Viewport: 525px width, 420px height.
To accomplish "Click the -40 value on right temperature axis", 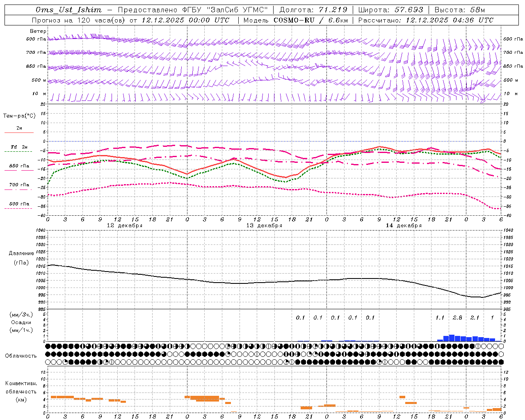I will coord(507,216).
